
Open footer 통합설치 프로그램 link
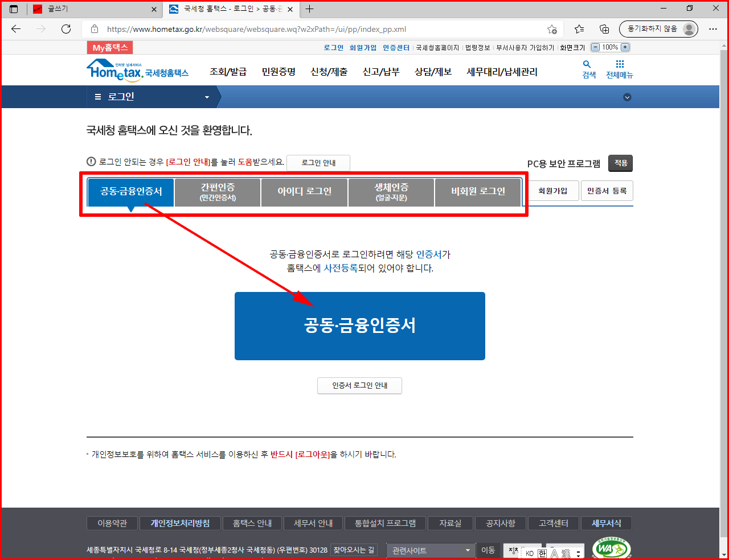coord(386,524)
